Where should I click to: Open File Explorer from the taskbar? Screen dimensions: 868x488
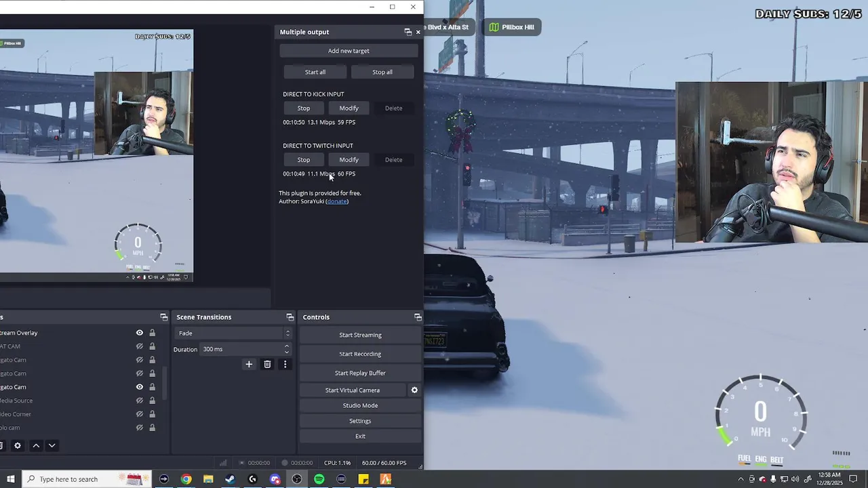point(208,479)
